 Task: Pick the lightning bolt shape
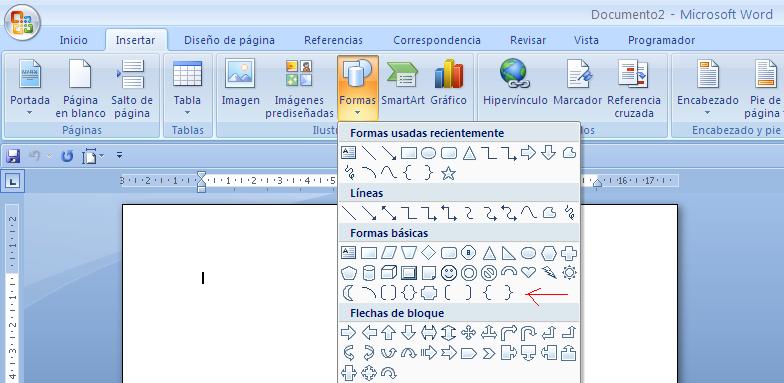click(x=548, y=272)
